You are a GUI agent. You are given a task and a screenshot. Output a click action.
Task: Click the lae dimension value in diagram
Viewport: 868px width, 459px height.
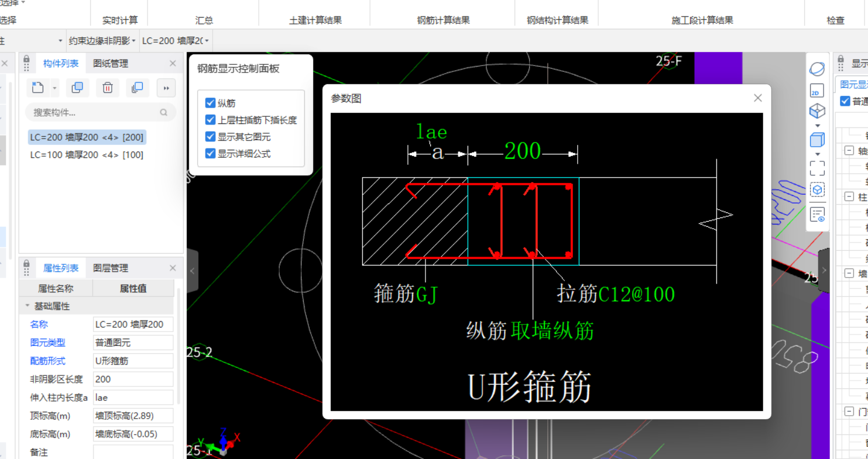[x=431, y=132]
